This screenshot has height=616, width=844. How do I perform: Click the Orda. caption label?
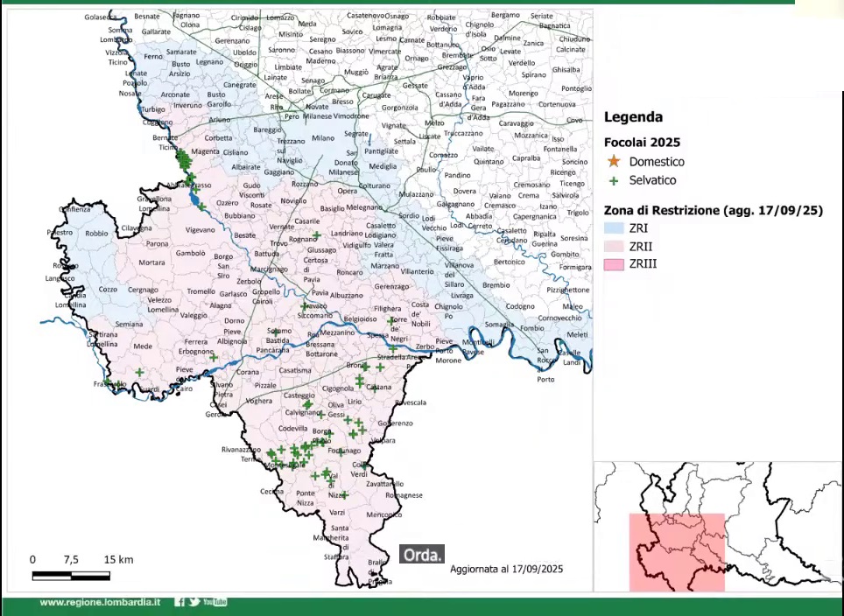pyautogui.click(x=422, y=555)
